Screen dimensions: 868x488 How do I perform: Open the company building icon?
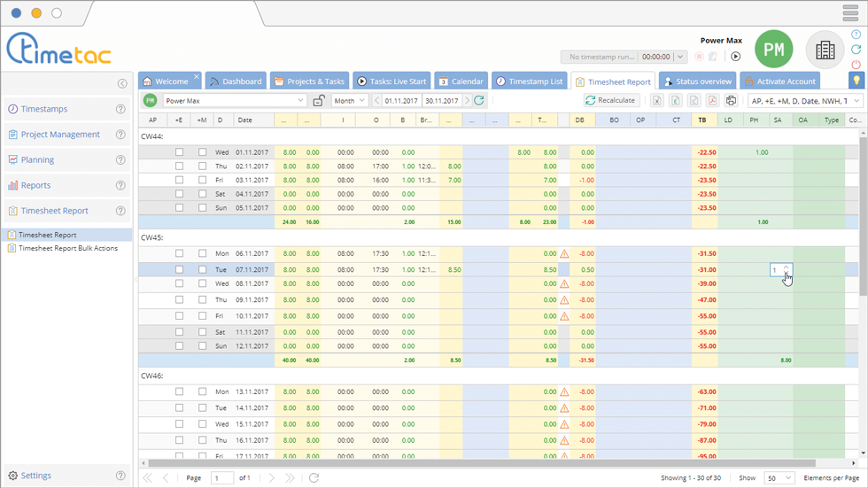(825, 50)
